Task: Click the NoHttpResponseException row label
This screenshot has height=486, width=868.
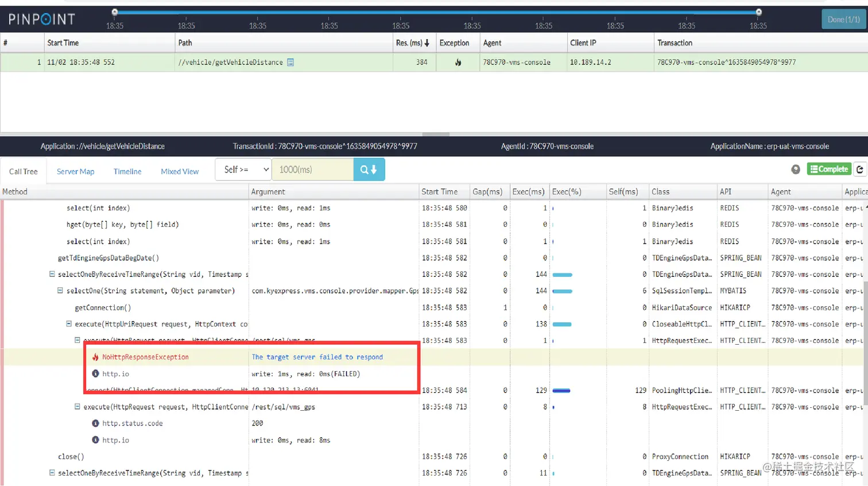Action: (x=145, y=357)
